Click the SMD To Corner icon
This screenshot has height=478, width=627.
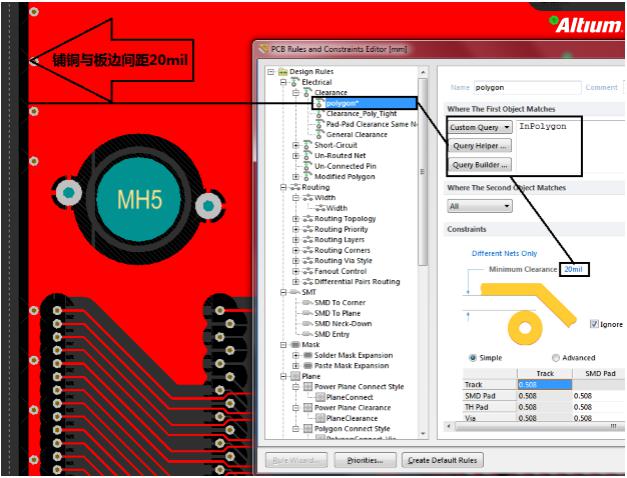coord(308,302)
